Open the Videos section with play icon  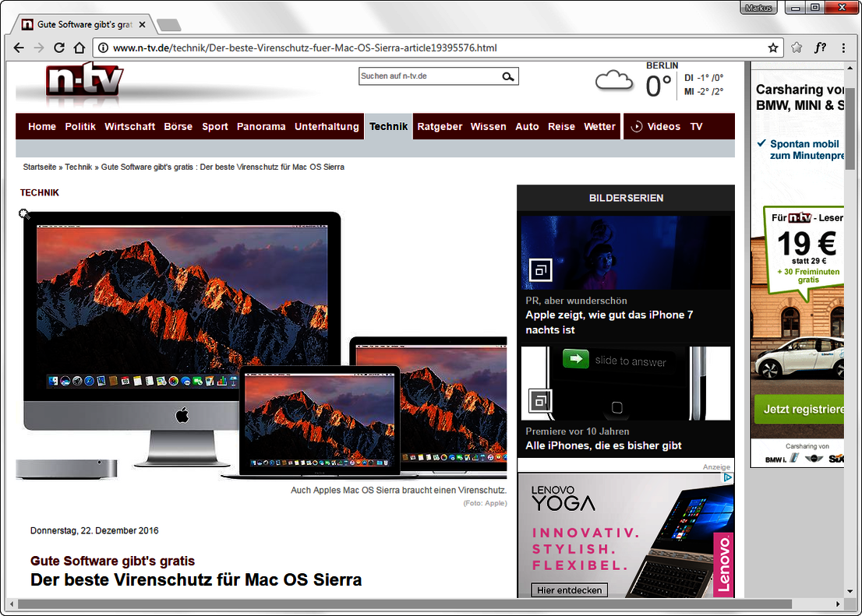click(x=655, y=126)
